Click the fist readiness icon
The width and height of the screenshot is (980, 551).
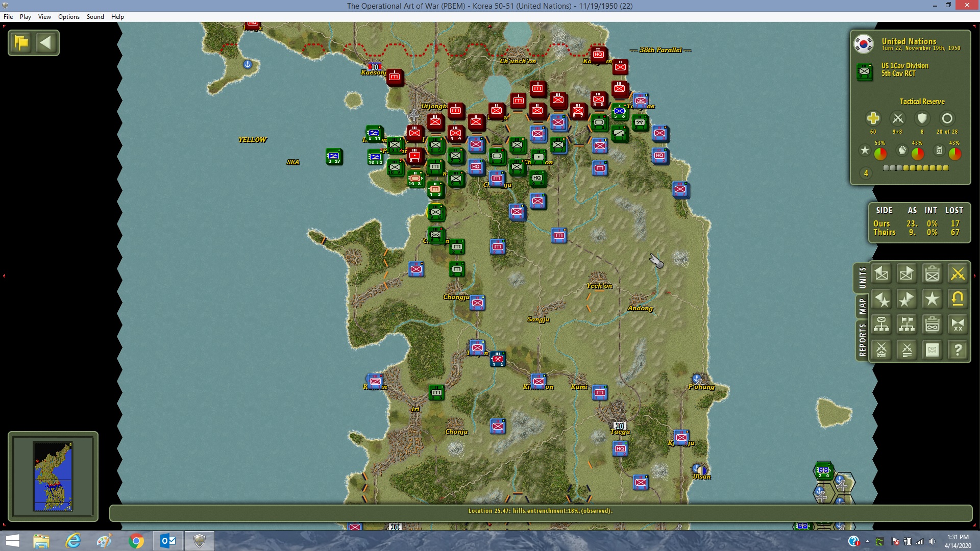point(902,150)
